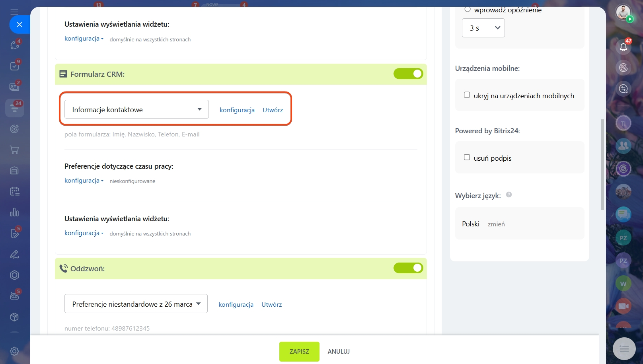Click the zmień language link
643x364 pixels.
coord(496,224)
